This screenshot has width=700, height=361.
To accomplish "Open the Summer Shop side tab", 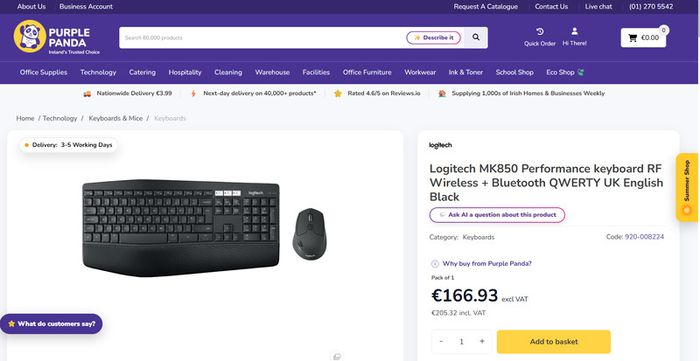I will 687,187.
